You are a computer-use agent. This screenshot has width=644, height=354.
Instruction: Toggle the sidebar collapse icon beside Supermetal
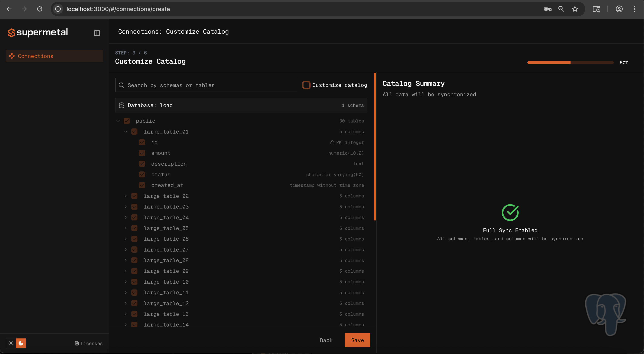coord(97,33)
